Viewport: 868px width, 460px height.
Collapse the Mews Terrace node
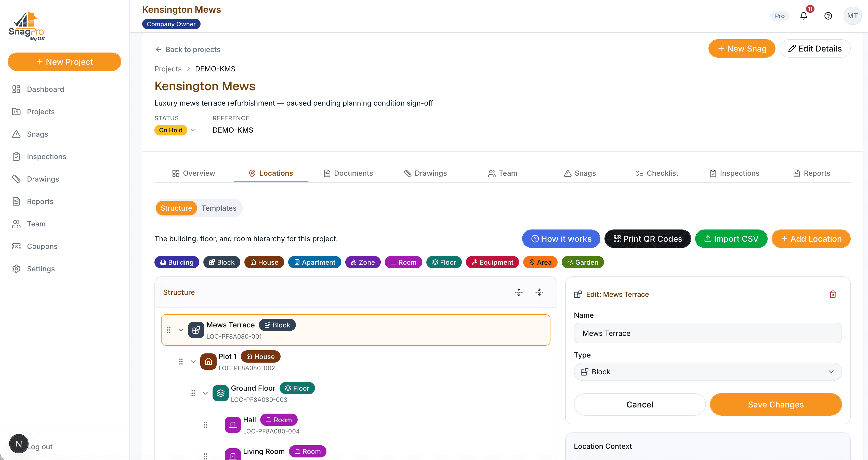(181, 330)
